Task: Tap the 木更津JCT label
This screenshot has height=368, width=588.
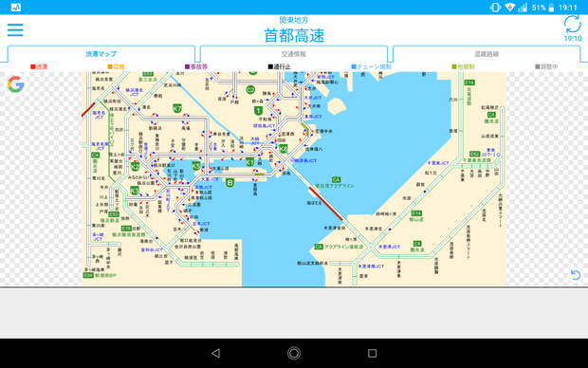Action: tap(389, 247)
